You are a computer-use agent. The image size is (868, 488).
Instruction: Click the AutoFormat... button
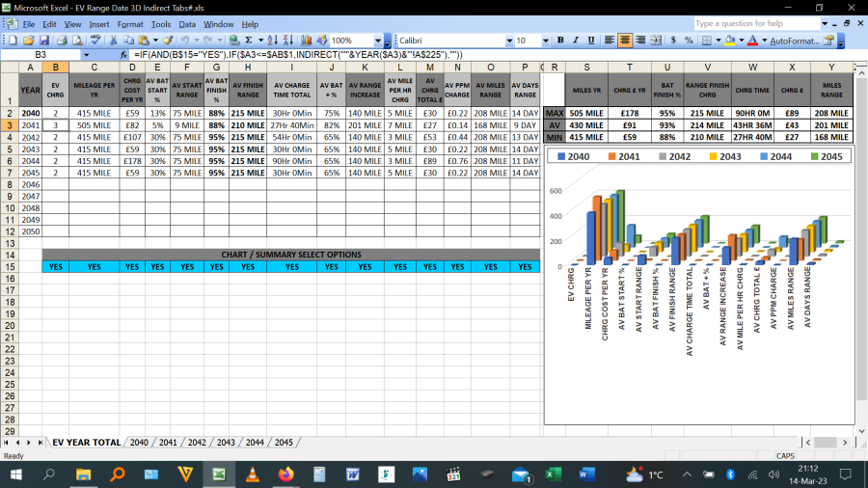pyautogui.click(x=794, y=41)
